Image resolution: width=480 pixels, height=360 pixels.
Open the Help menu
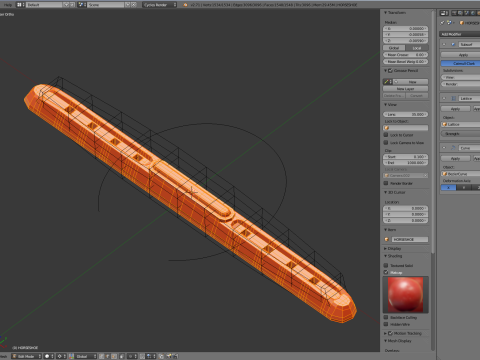coord(8,5)
